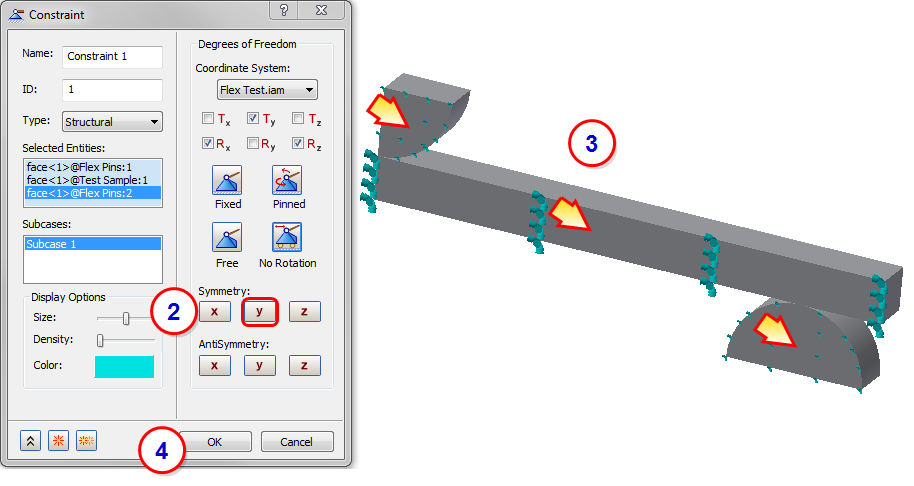The image size is (914, 486).
Task: Open the dialog help question mark
Action: click(x=284, y=10)
